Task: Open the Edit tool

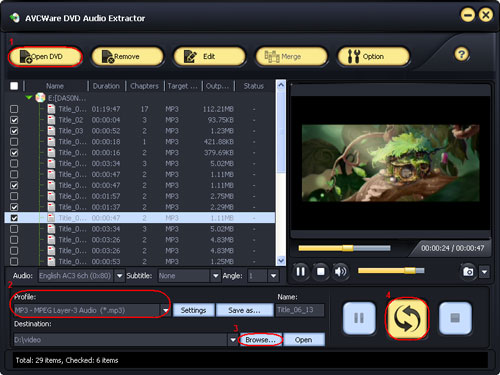Action: click(209, 56)
